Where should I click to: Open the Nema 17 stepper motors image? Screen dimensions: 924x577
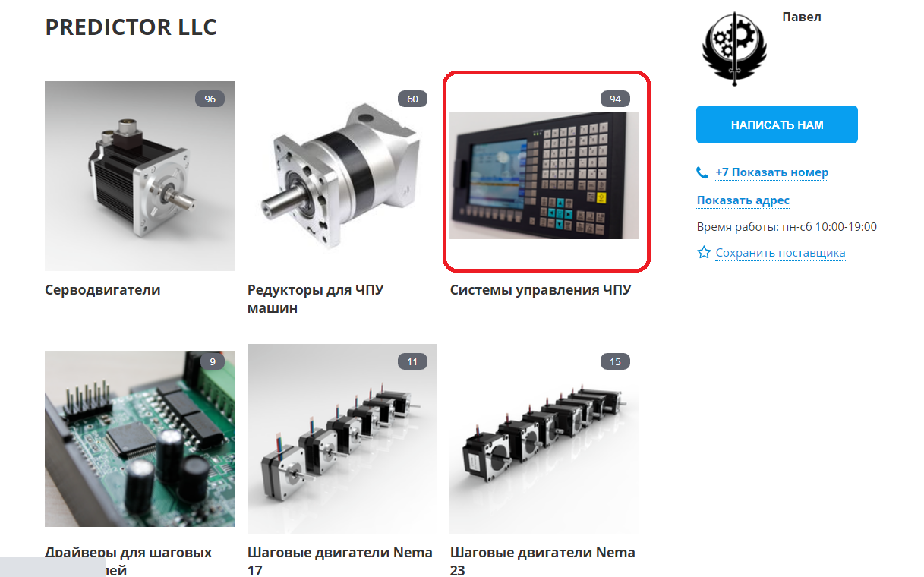[x=342, y=438]
